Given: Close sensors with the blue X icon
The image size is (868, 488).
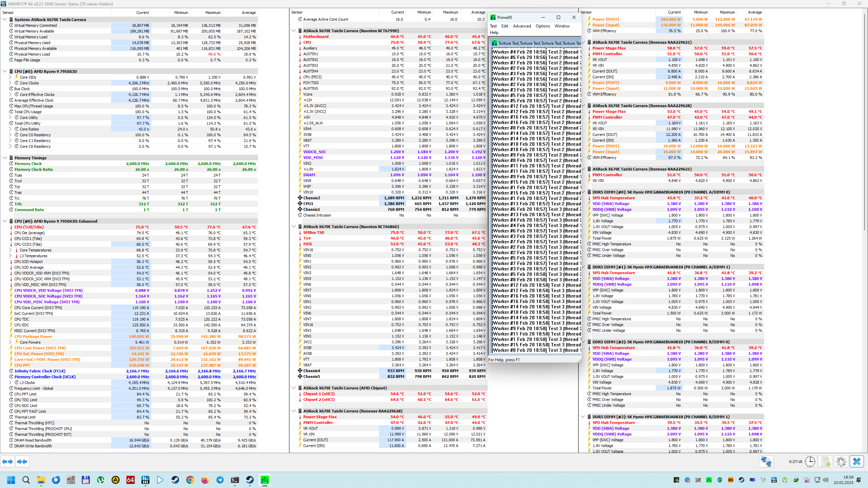Looking at the screenshot, I should pyautogui.click(x=856, y=462).
